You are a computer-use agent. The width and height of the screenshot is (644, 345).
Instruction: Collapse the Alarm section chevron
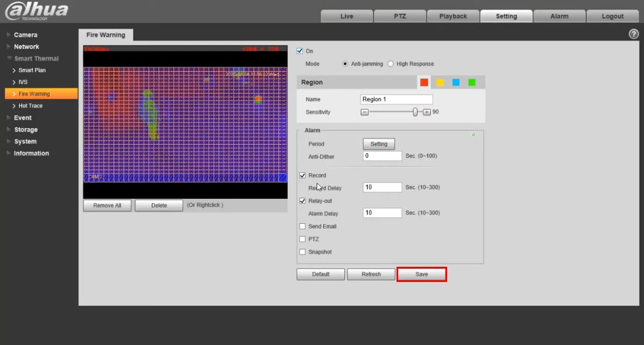pyautogui.click(x=473, y=135)
